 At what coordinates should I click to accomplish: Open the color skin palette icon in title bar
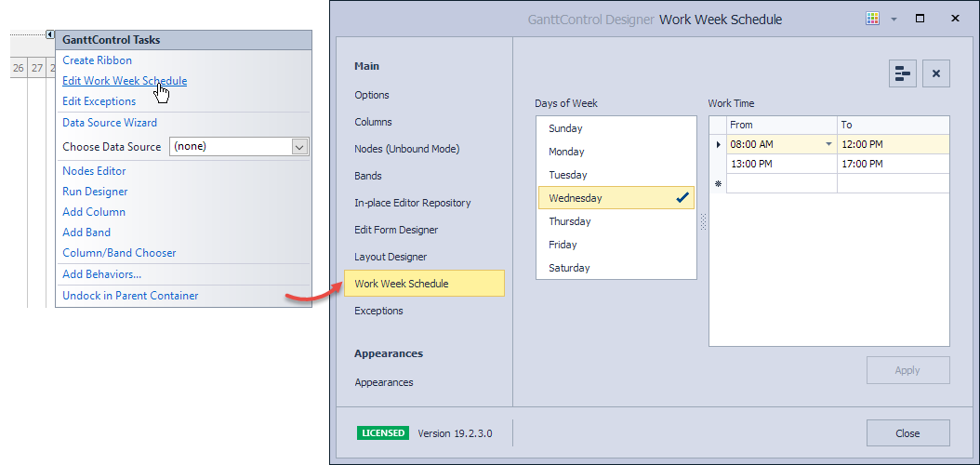point(872,19)
